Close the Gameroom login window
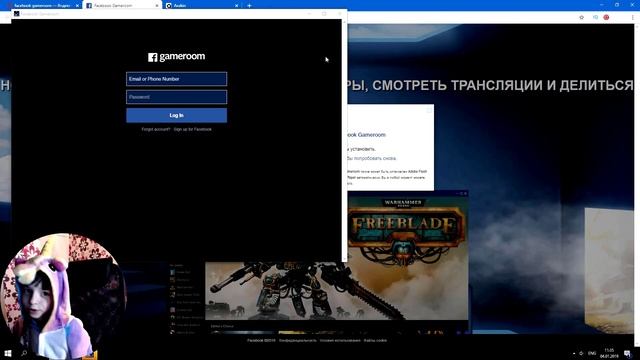640x360 pixels. pos(340,13)
